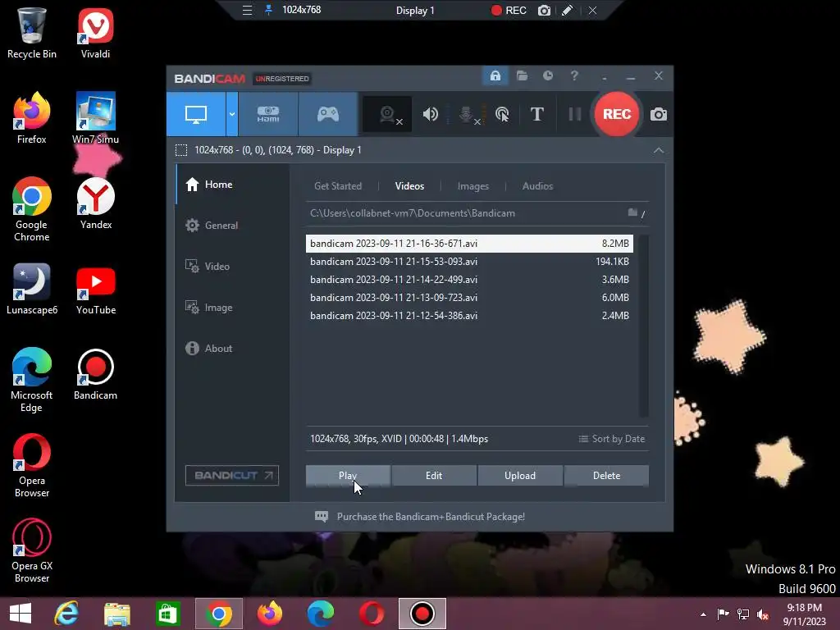Click REC on the top overlay bar
The image size is (840, 630).
pos(509,10)
